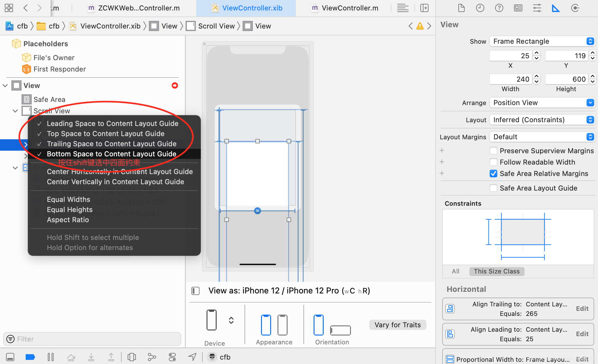Select the light appearance option
598x364 pixels.
(266, 325)
